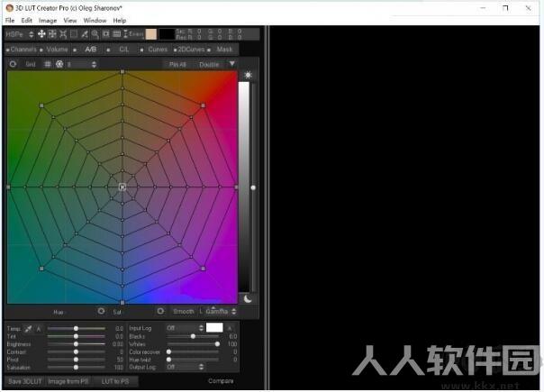The width and height of the screenshot is (544, 392).
Task: Toggle the Channels tab checkbox marker
Action: coord(7,50)
